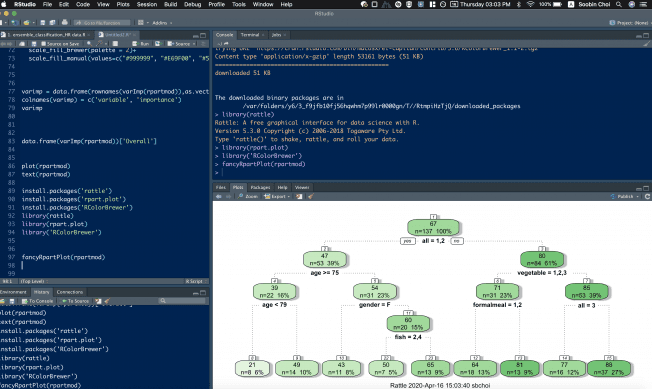Remove the selected history entries

[x=98, y=301]
